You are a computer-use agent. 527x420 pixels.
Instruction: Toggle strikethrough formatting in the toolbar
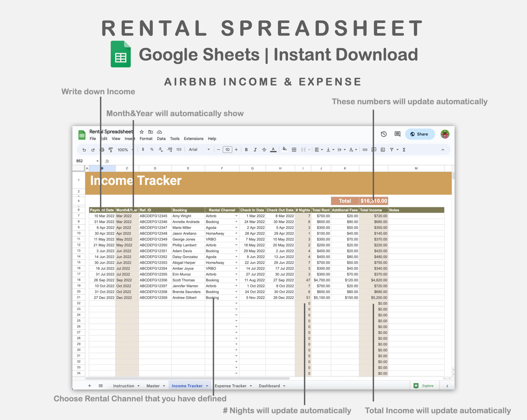click(x=264, y=149)
